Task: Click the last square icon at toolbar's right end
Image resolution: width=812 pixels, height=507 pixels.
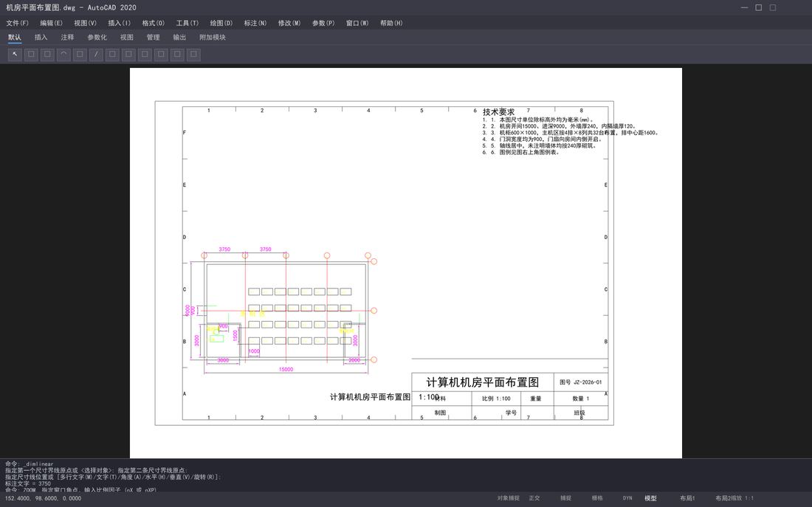Action: [x=193, y=55]
